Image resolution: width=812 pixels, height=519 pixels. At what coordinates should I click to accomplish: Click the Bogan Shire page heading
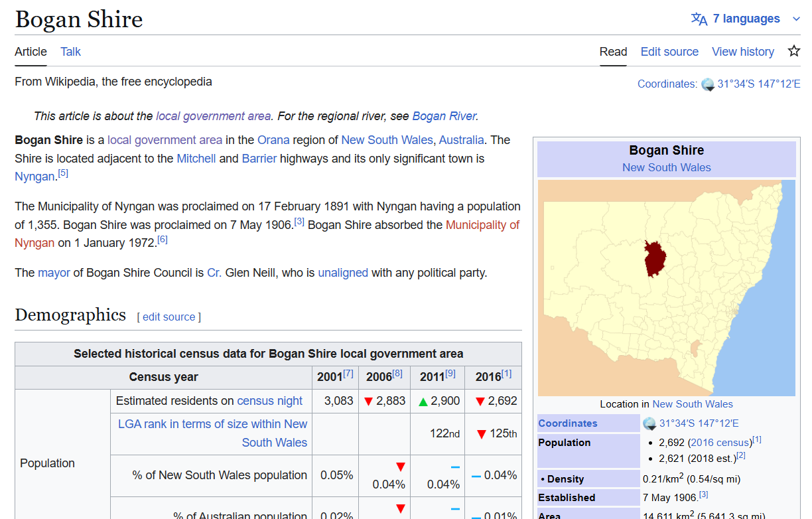(x=79, y=19)
